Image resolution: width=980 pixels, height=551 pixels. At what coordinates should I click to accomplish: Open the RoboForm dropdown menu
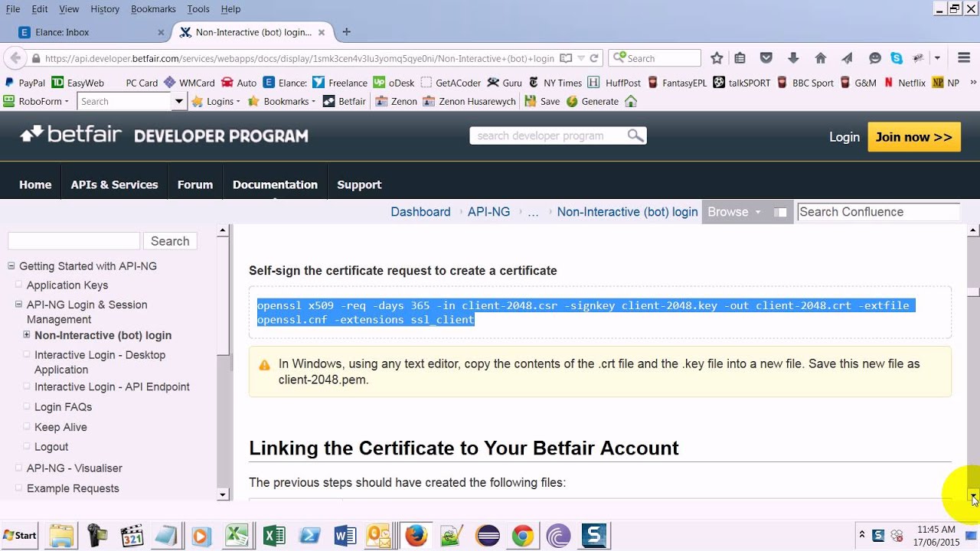point(37,101)
